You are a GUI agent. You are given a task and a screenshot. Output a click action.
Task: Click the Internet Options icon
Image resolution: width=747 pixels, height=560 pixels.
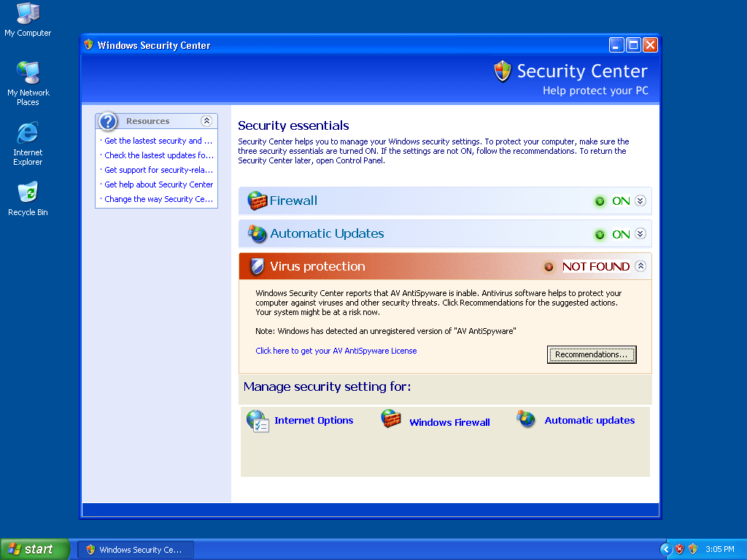pos(258,421)
